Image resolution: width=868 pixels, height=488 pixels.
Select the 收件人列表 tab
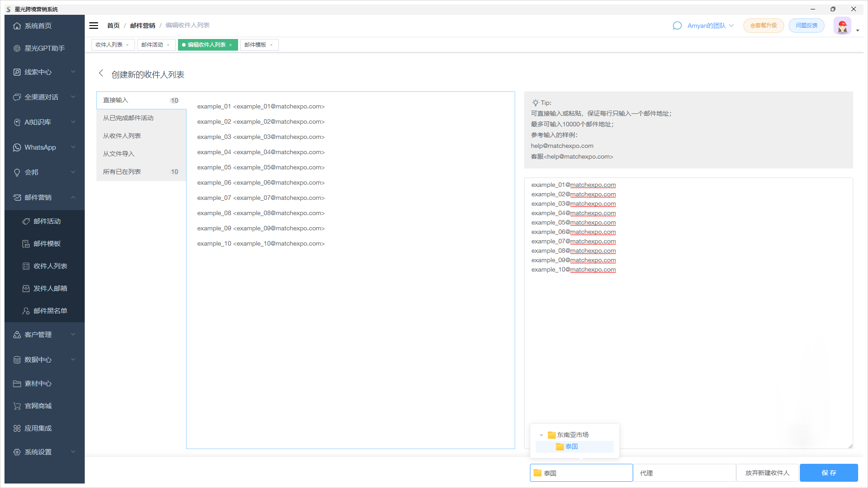pyautogui.click(x=110, y=44)
